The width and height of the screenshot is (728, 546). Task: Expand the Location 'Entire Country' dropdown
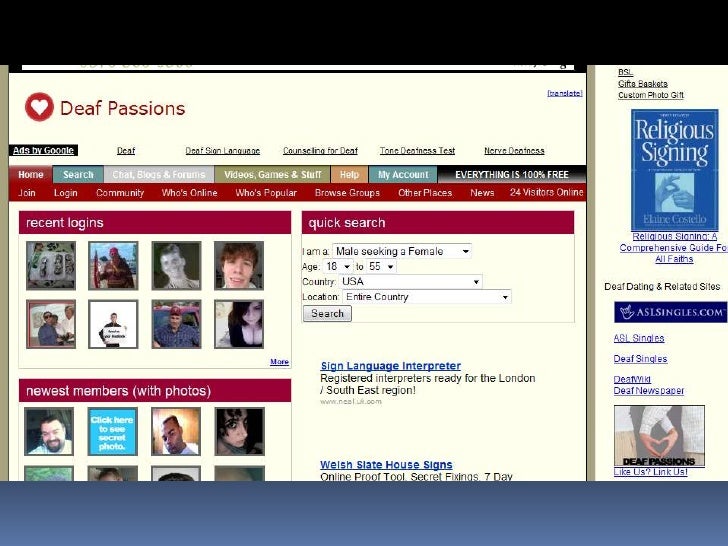pos(427,297)
